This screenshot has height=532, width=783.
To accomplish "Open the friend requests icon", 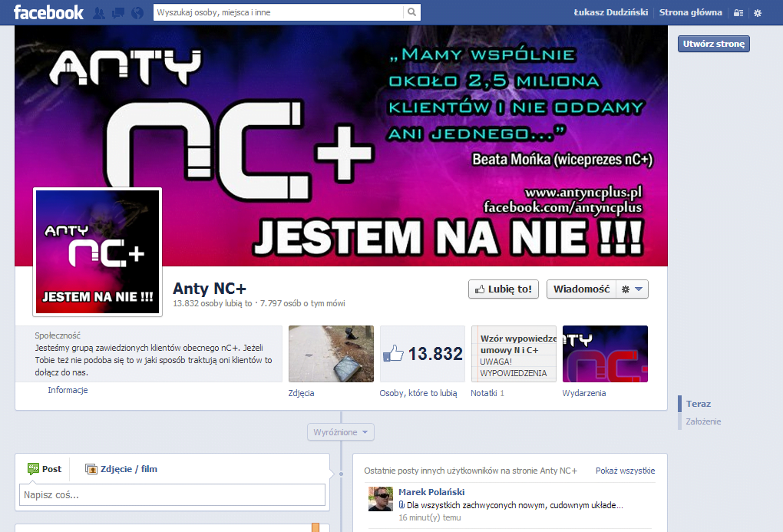I will (x=99, y=12).
